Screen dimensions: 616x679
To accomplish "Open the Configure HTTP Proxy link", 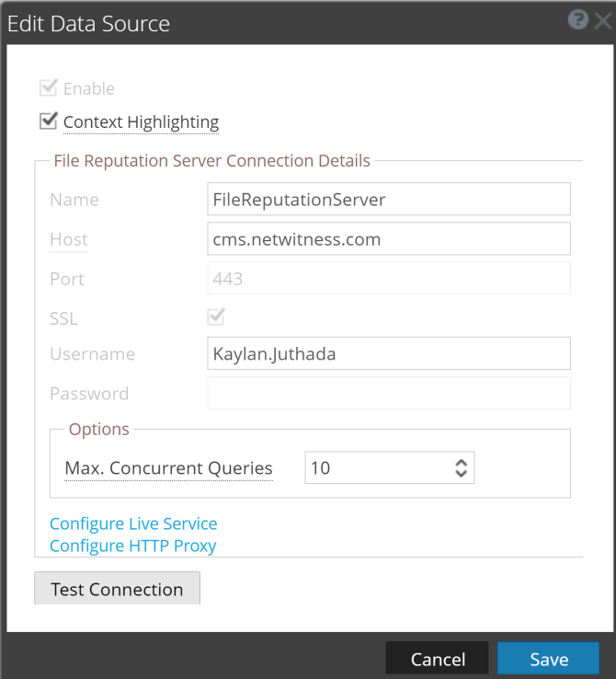I will 132,546.
